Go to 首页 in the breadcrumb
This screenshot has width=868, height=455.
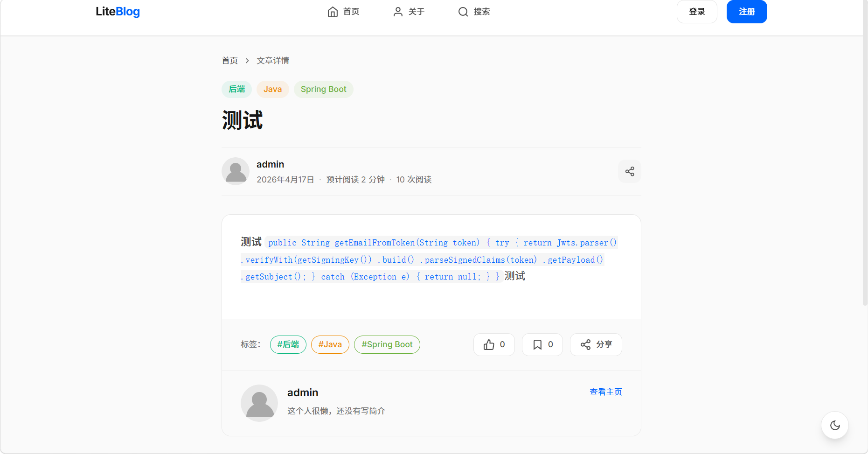(x=229, y=61)
